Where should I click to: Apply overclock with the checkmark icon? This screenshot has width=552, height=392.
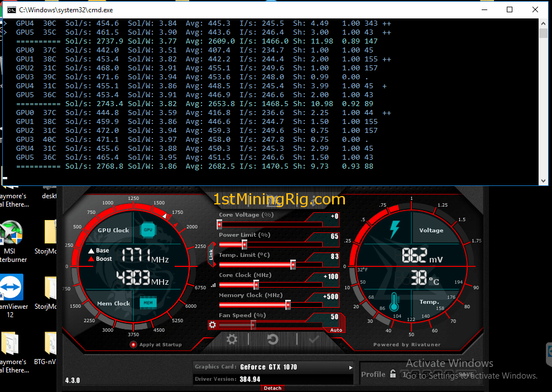[x=314, y=339]
